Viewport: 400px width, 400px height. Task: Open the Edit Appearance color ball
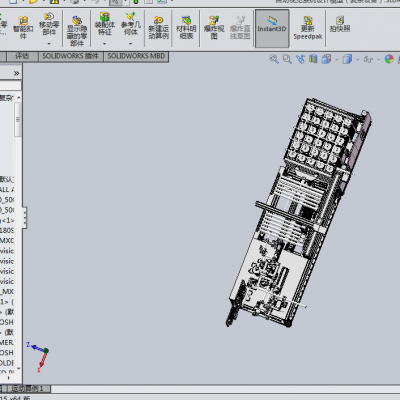pos(389,59)
